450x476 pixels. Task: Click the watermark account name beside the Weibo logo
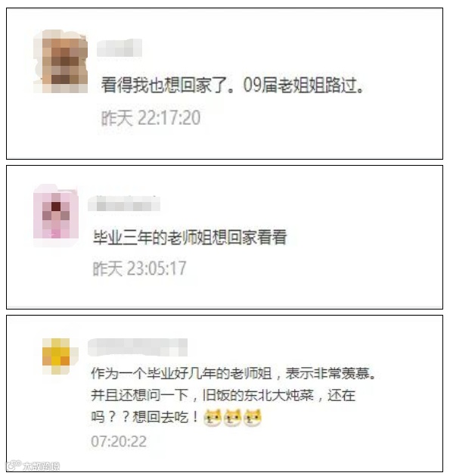[42, 466]
